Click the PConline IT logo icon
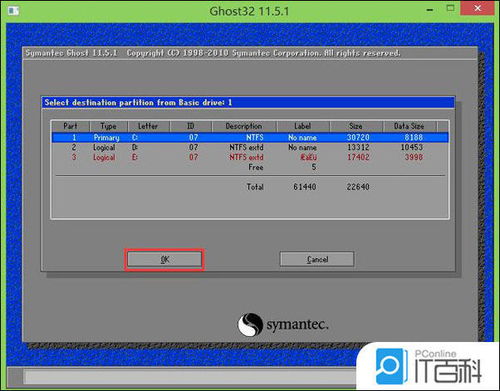The image size is (500, 391). click(x=392, y=366)
